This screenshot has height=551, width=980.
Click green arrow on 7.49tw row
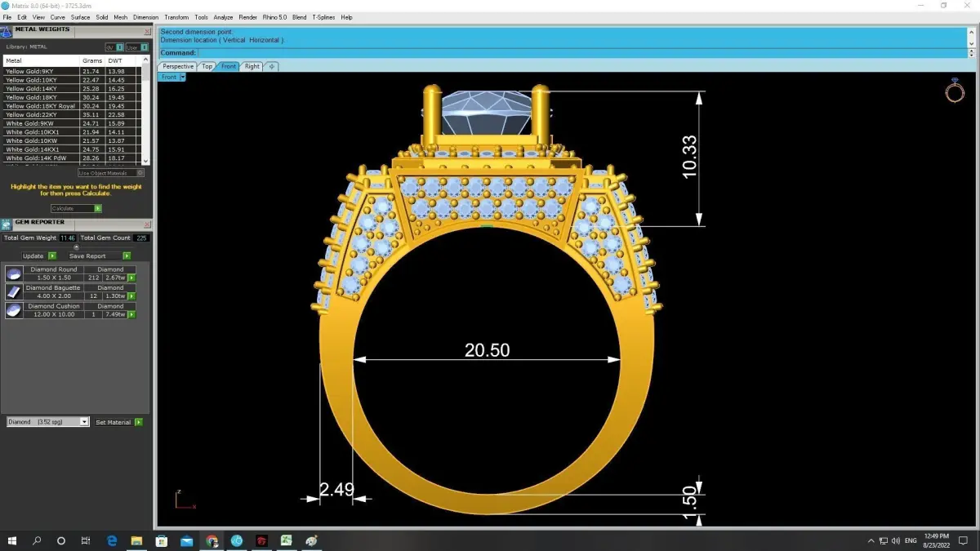coord(131,314)
